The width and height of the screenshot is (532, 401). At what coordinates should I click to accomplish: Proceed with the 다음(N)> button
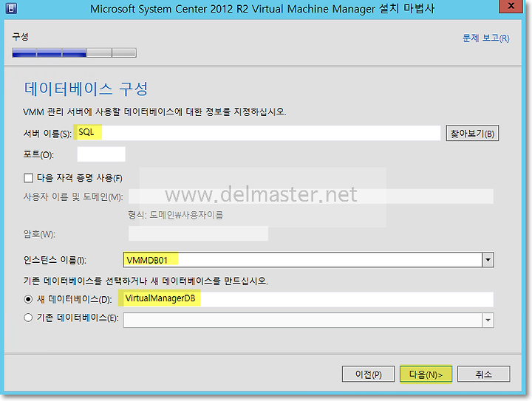click(426, 374)
